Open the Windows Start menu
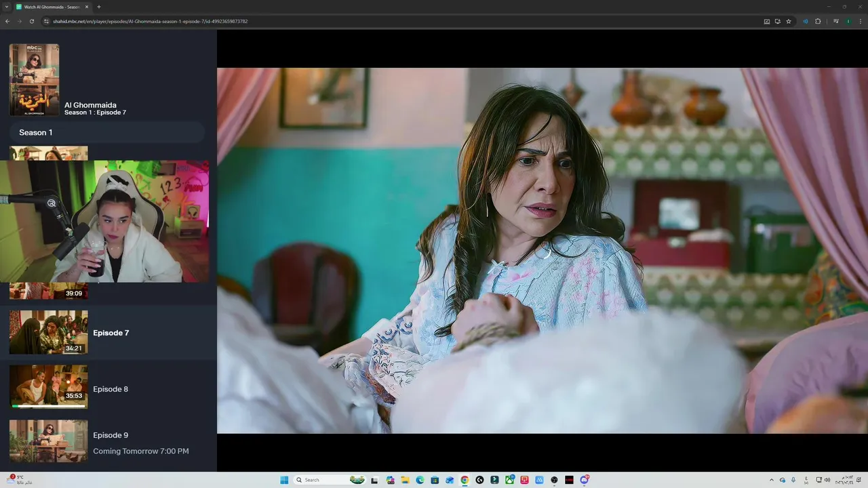868x488 pixels. tap(284, 480)
